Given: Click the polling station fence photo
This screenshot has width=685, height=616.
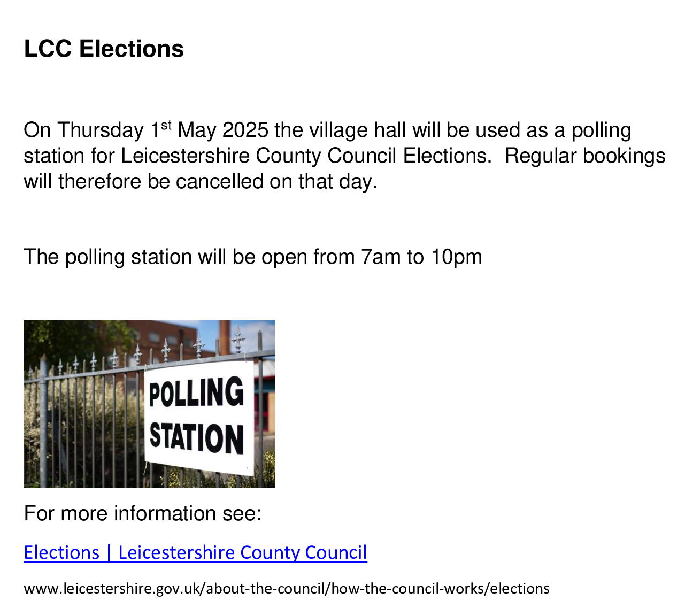Looking at the screenshot, I should point(149,404).
